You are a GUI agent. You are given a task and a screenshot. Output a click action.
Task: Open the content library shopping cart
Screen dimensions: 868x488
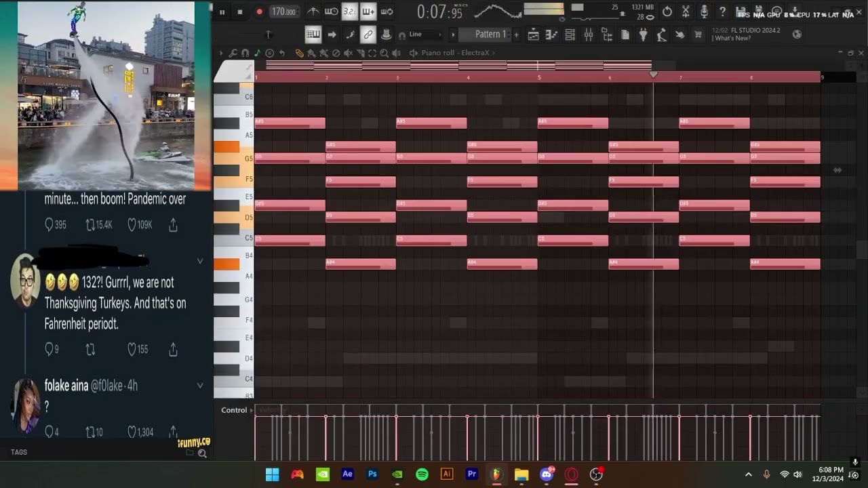[698, 35]
